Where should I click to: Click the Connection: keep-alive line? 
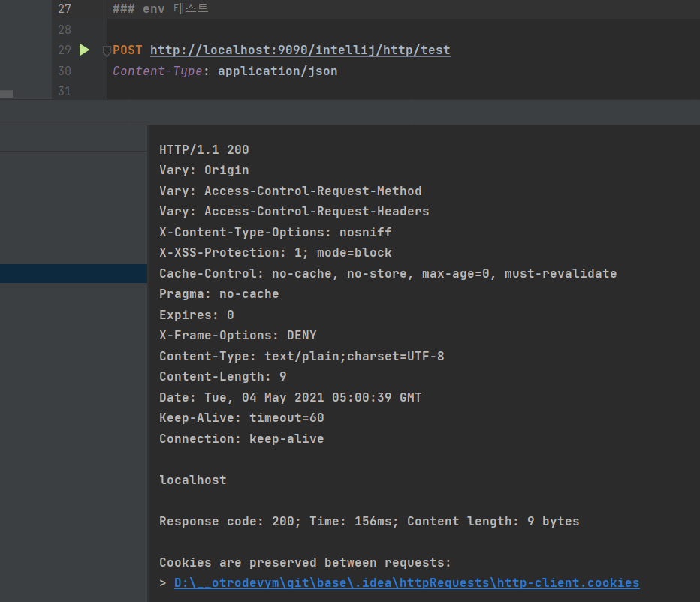(x=242, y=438)
